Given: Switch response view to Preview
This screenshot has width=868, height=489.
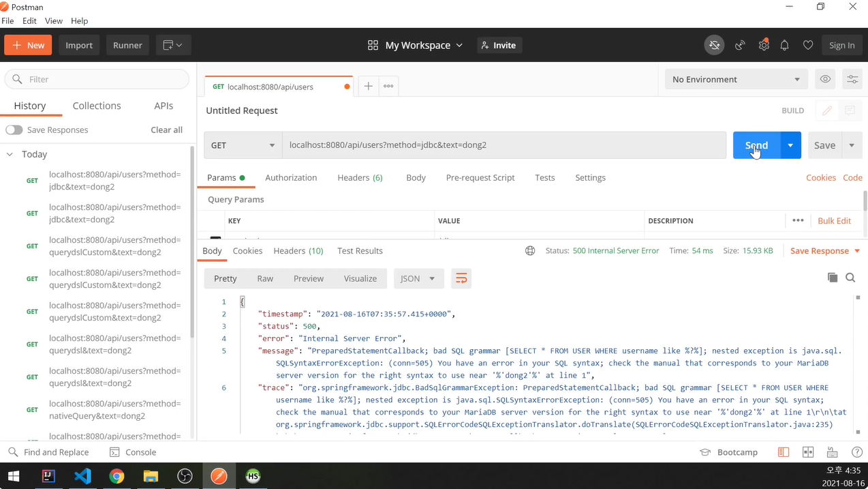Looking at the screenshot, I should pyautogui.click(x=309, y=278).
